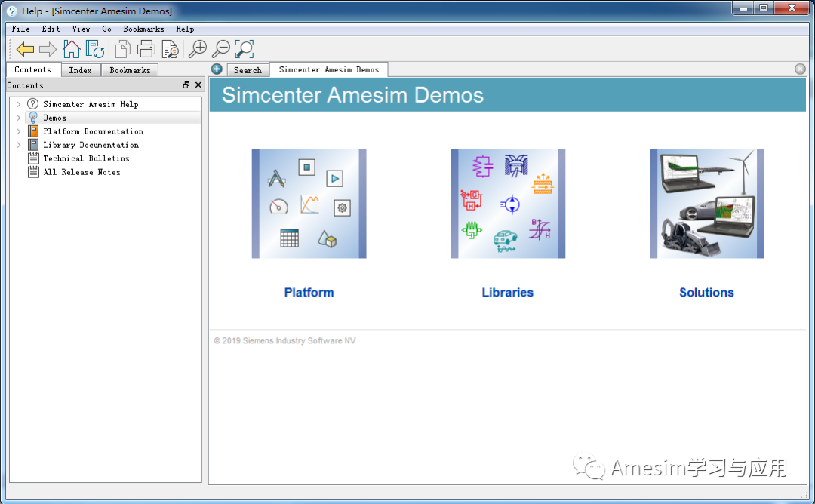Click the forward navigation arrow
Image resolution: width=815 pixels, height=504 pixels.
click(x=47, y=48)
